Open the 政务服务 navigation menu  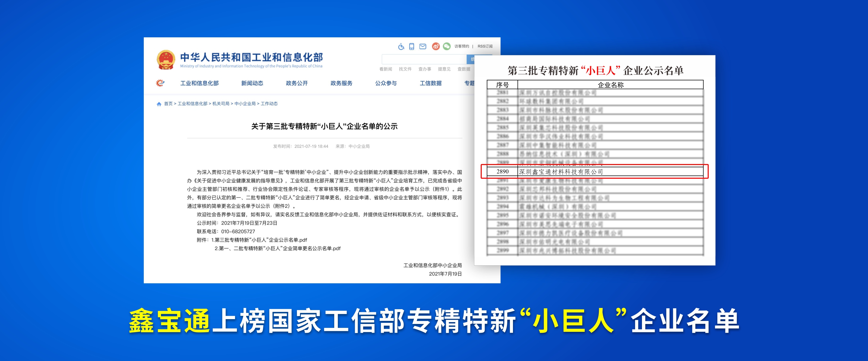341,83
